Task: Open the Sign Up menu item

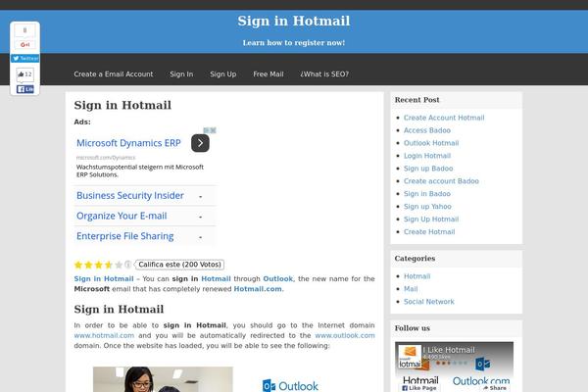Action: click(223, 74)
